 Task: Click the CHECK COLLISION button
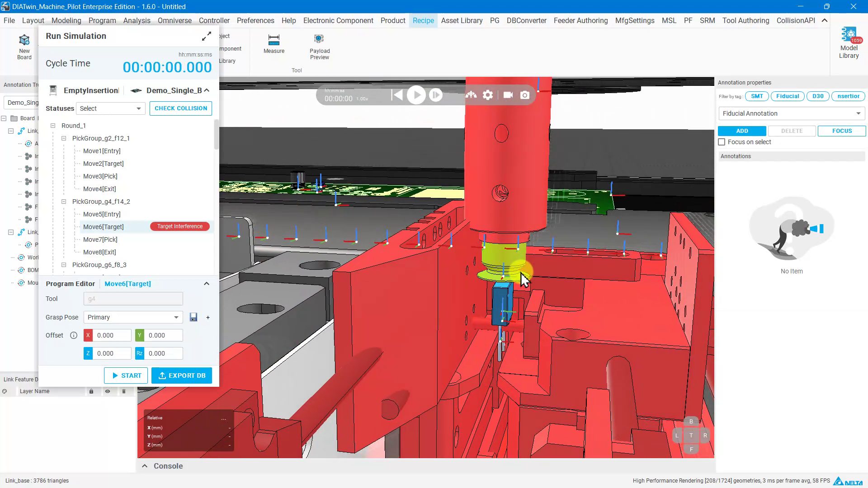tap(181, 108)
